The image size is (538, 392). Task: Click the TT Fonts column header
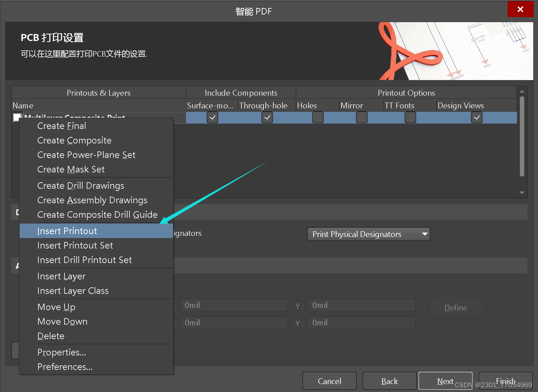[x=410, y=105]
